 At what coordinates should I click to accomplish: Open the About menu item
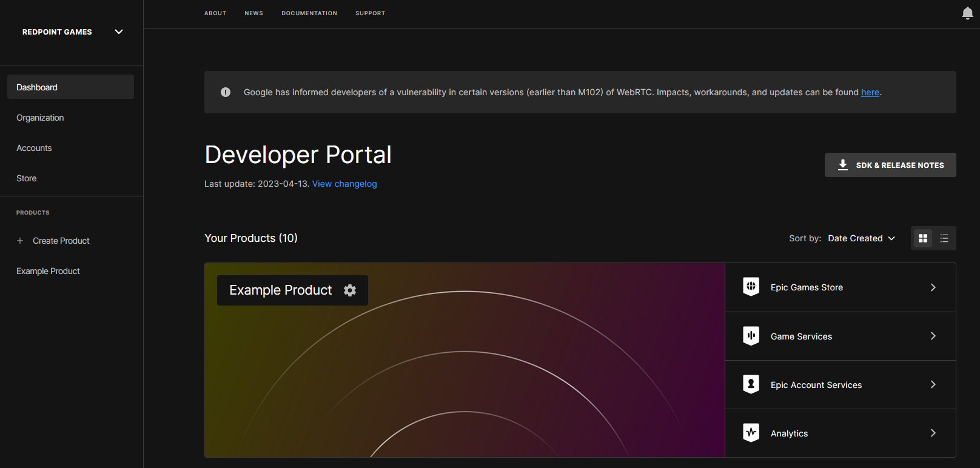coord(215,13)
